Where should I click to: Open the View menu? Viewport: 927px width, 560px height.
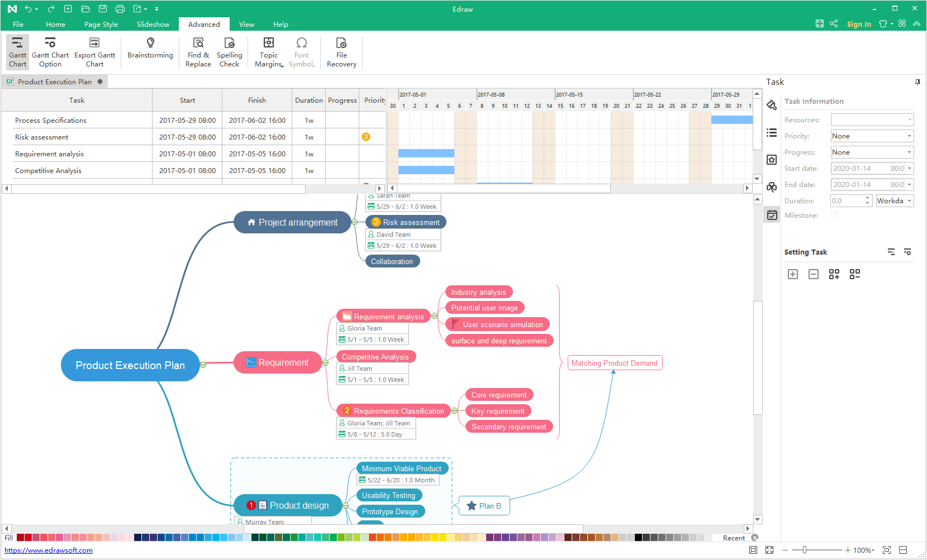(x=246, y=24)
